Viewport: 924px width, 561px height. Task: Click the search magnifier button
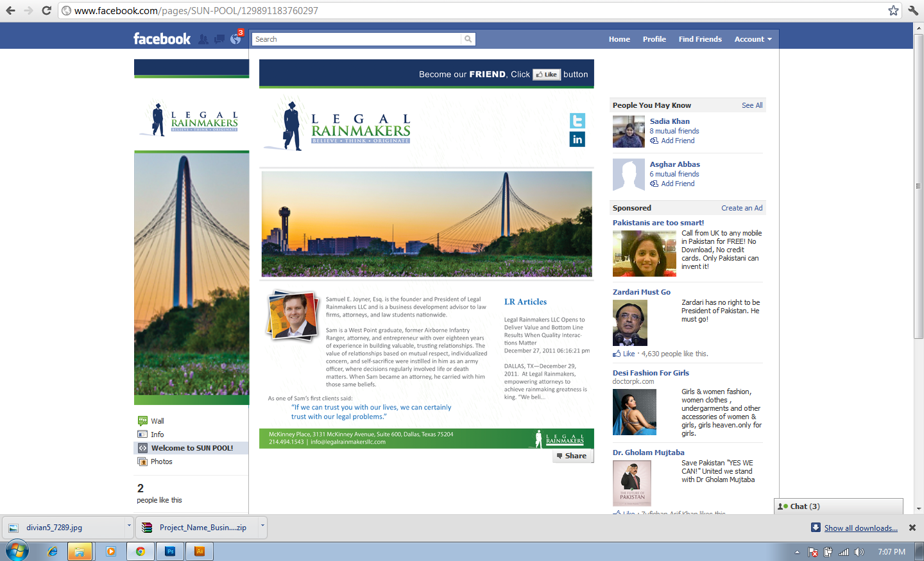468,39
